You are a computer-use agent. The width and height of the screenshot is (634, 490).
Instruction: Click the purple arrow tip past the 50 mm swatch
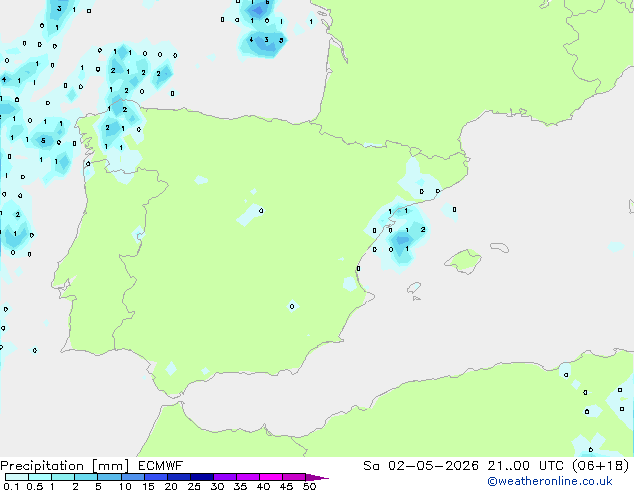(317, 477)
